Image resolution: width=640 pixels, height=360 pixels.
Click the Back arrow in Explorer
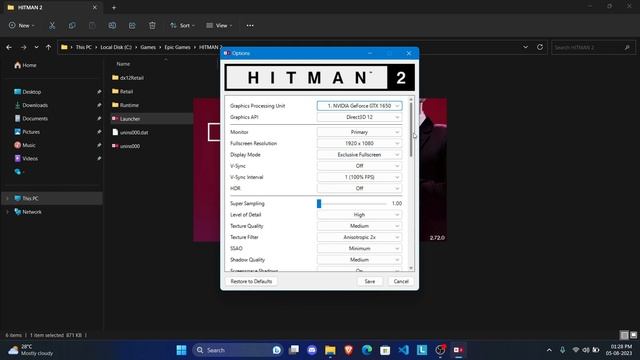point(9,47)
